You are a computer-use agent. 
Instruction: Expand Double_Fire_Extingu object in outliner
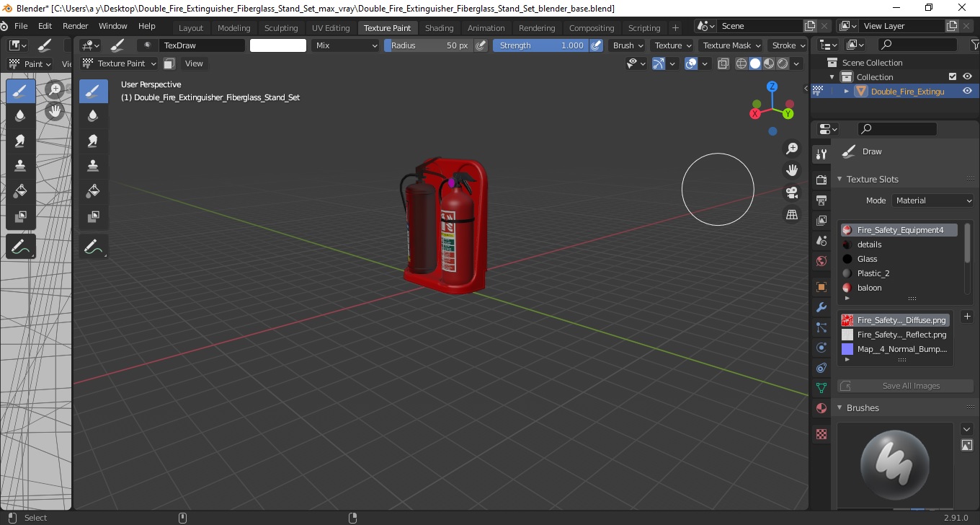click(x=846, y=91)
